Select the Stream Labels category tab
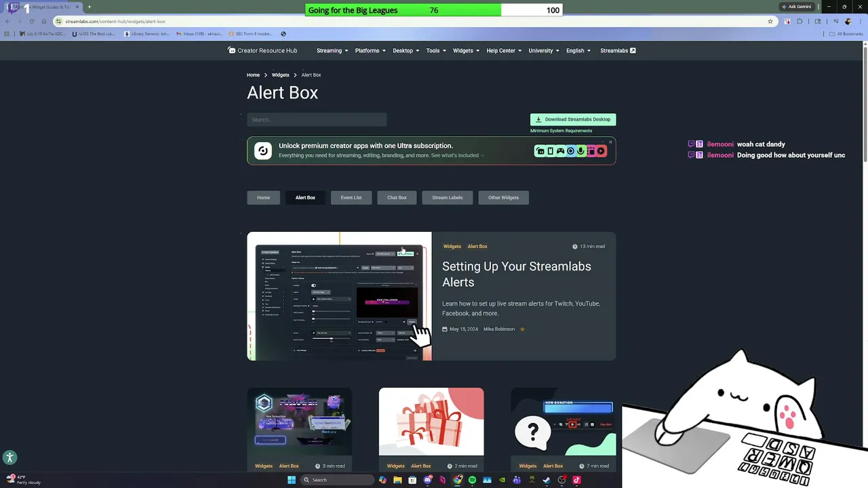The image size is (868, 488). (448, 197)
